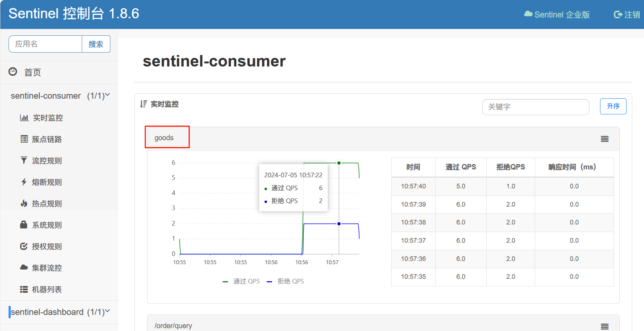Screen dimensions: 644x331
Task: Click the 升序 sort button
Action: [x=613, y=106]
